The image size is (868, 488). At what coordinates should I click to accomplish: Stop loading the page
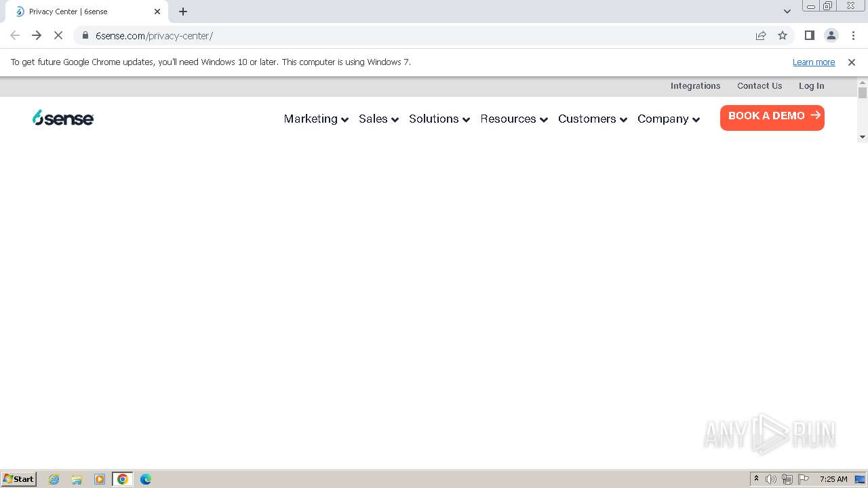(x=58, y=35)
